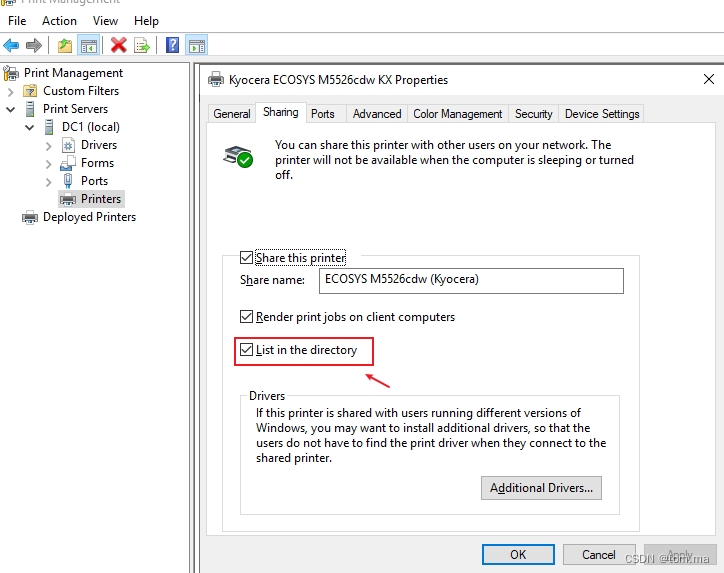Go to the Color Management tab
The width and height of the screenshot is (724, 573).
pos(458,114)
